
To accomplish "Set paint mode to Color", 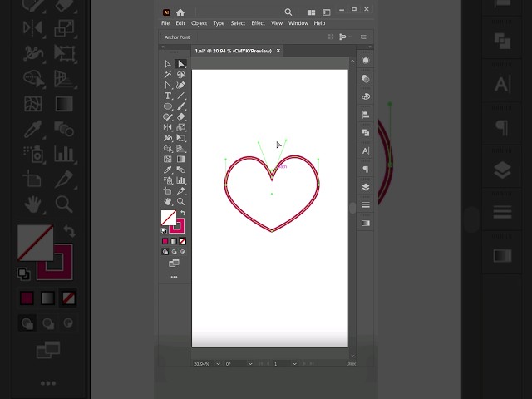I will (x=165, y=241).
